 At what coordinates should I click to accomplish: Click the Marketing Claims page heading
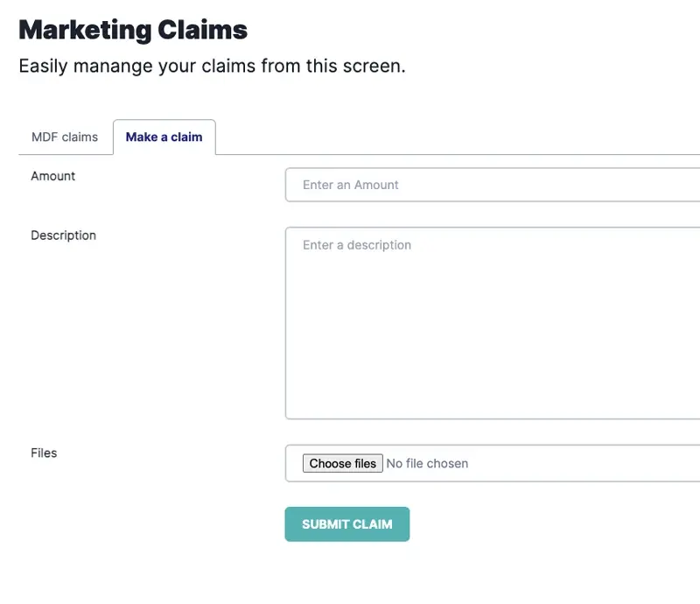[x=133, y=30]
